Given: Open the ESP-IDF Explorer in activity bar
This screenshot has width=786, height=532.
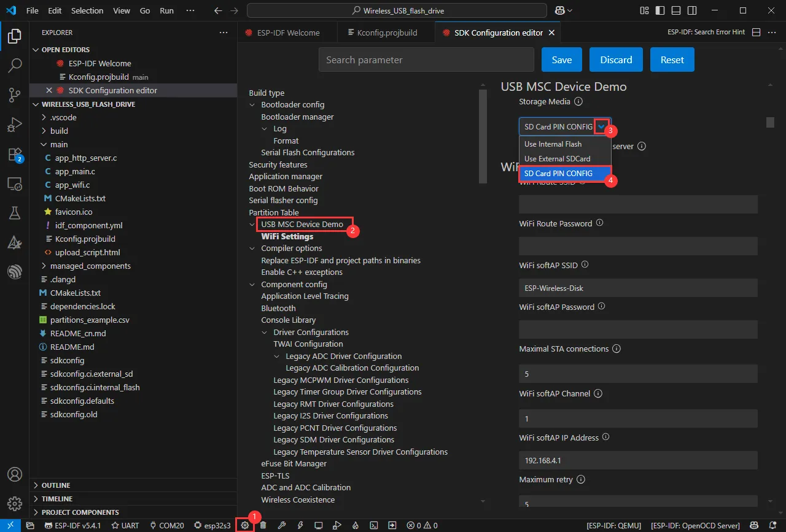Looking at the screenshot, I should pos(15,272).
